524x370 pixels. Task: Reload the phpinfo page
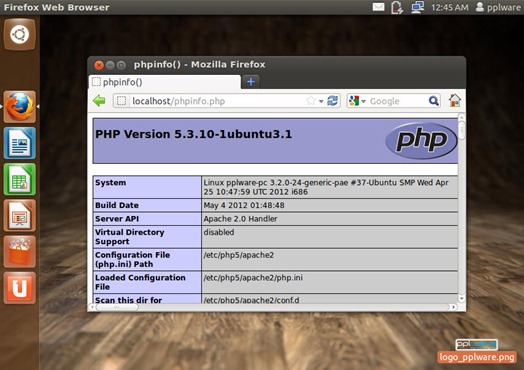click(x=333, y=101)
